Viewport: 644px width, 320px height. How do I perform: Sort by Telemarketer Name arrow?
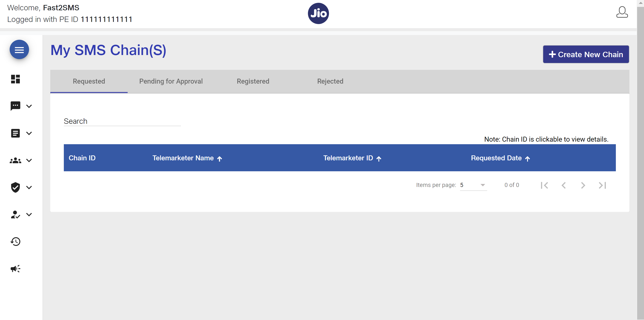(x=219, y=159)
